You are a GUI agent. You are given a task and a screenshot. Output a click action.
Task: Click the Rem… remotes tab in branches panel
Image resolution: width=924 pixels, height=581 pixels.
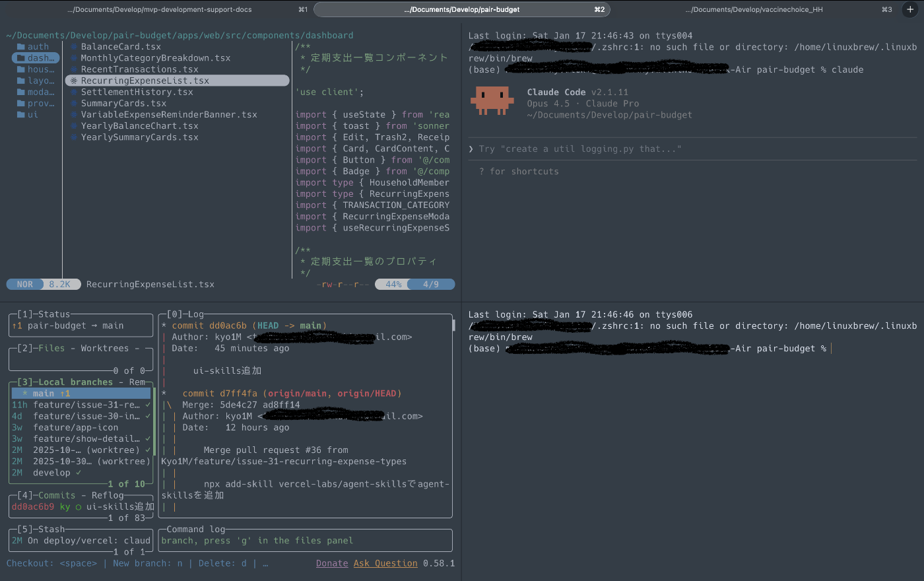(137, 382)
